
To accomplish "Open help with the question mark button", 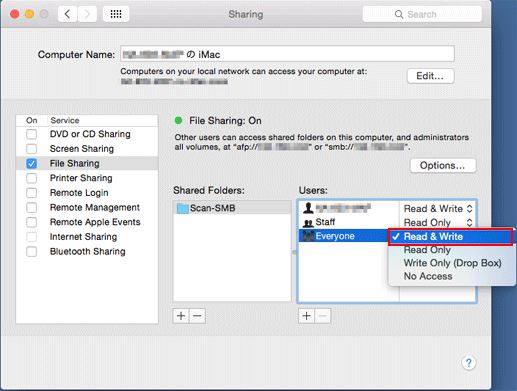I will click(x=469, y=363).
